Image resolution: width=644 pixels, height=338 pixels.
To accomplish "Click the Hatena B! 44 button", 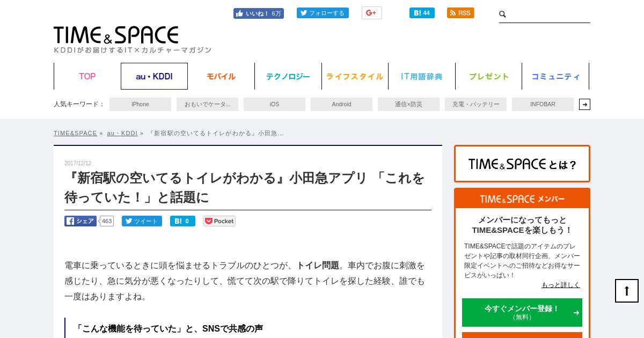I will click(x=422, y=13).
